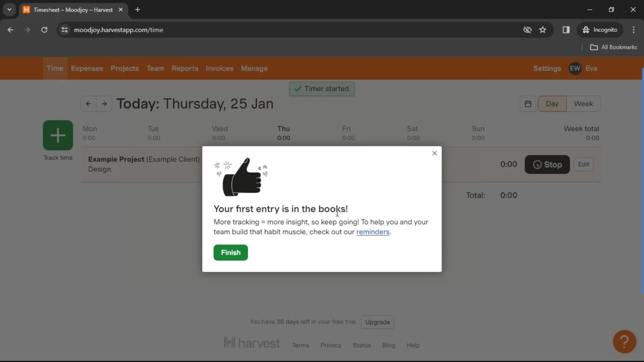Click the reminders link
The height and width of the screenshot is (362, 644).
pyautogui.click(x=373, y=232)
